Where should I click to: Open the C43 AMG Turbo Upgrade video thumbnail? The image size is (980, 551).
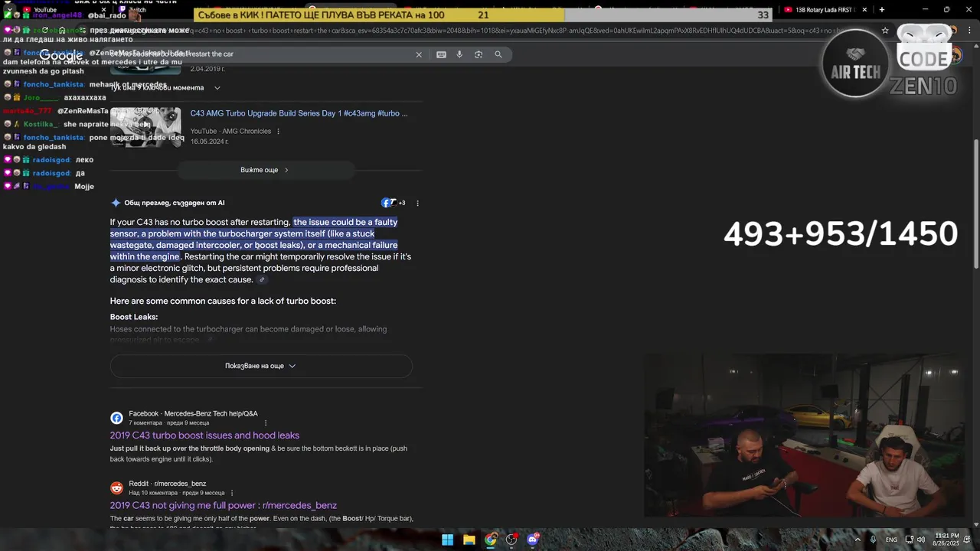[x=145, y=126]
